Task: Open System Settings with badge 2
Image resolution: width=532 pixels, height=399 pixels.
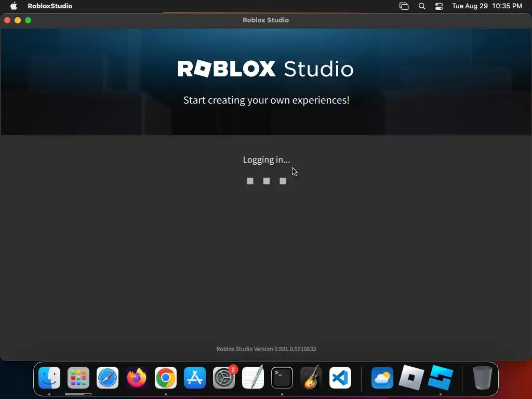Action: [x=224, y=378]
